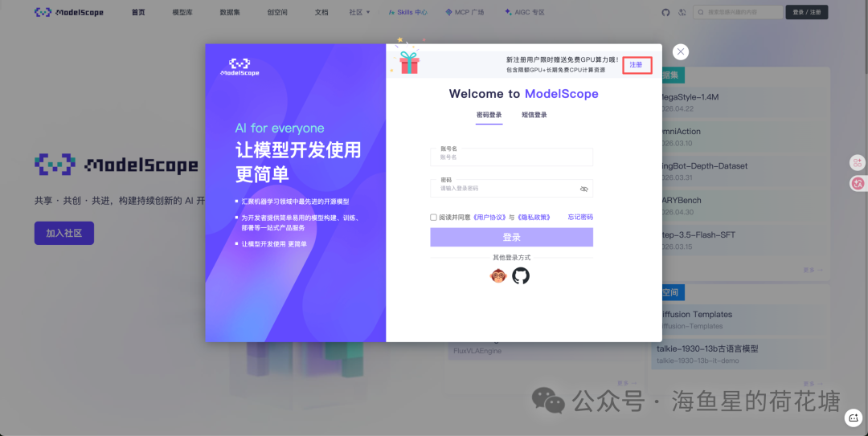The image size is (868, 436).
Task: Close the login dialog with the X icon
Action: pos(681,51)
